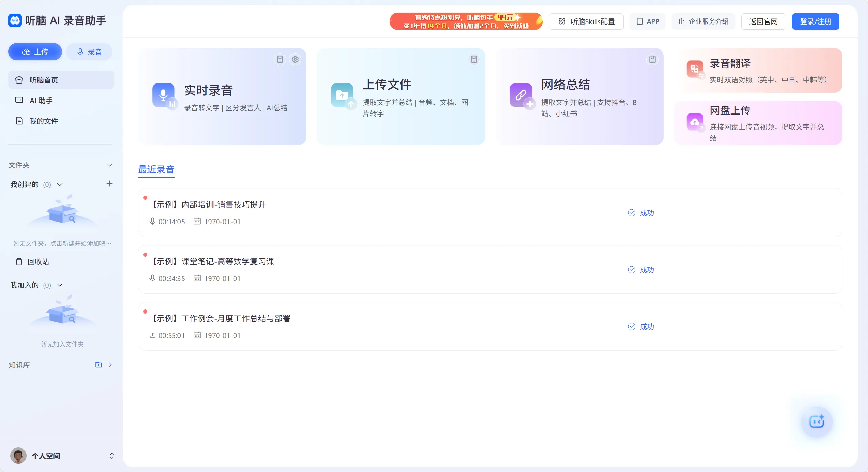Click the 成功 status of 内部培训 recording
868x472 pixels.
(x=641, y=213)
